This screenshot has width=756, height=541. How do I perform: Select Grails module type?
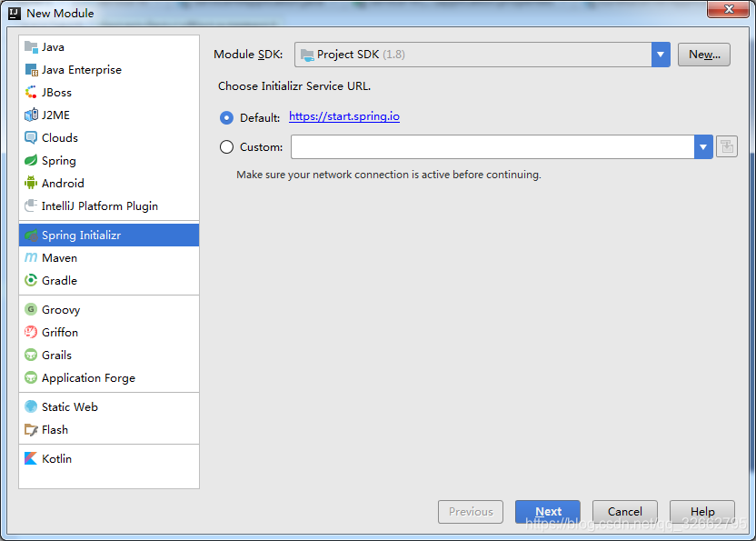[109, 356]
